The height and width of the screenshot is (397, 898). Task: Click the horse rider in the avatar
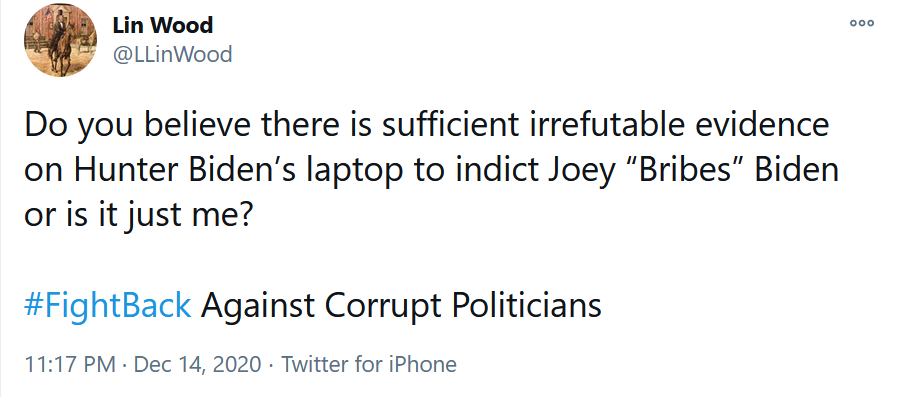(58, 41)
